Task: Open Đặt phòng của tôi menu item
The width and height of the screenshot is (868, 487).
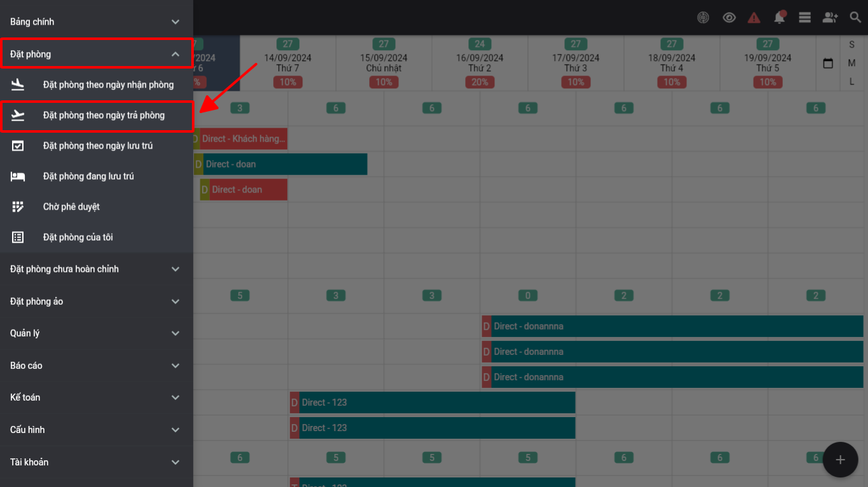Action: pos(97,237)
